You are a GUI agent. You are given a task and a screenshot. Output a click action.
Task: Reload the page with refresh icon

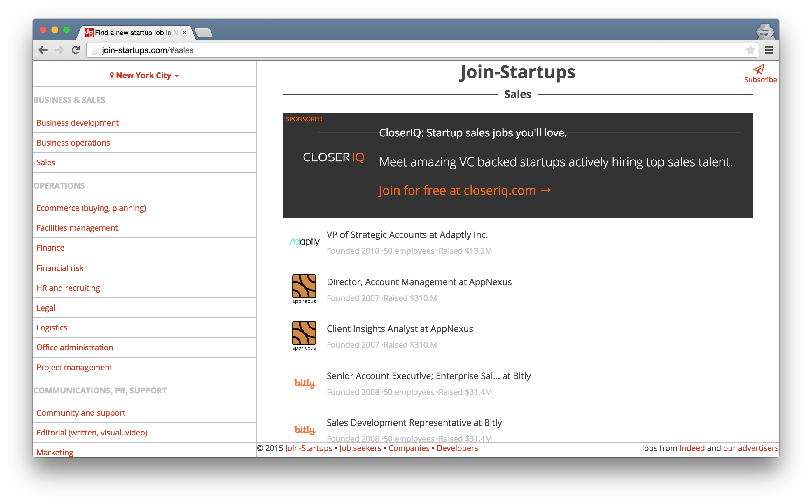pos(76,50)
